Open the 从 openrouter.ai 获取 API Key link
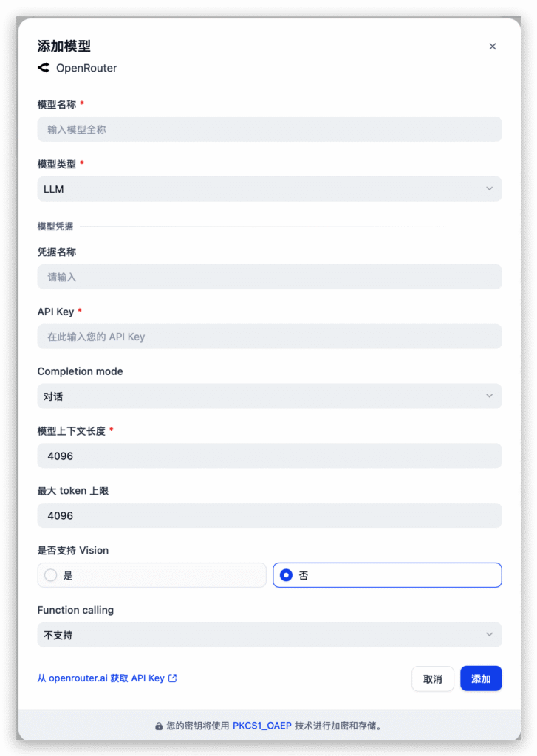 point(101,678)
